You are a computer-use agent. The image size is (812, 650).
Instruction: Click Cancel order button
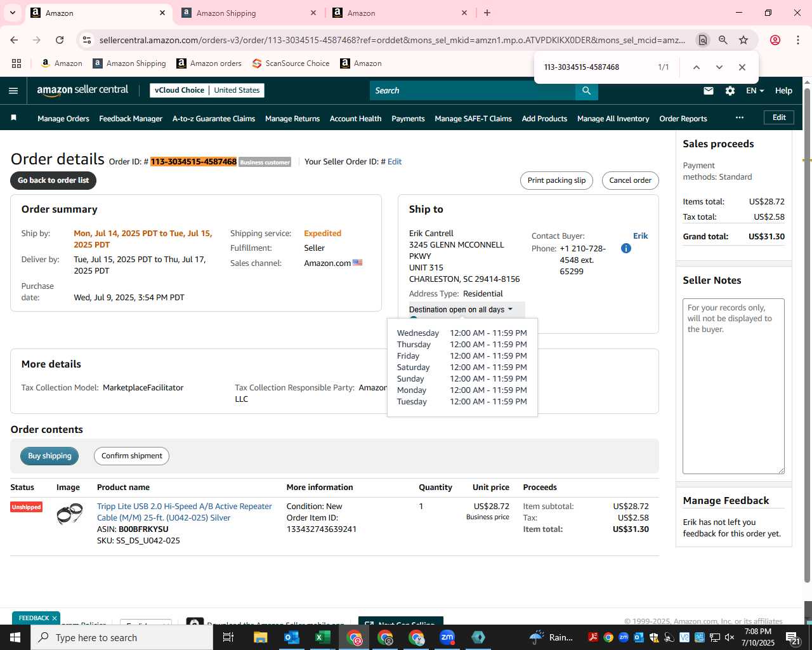click(x=631, y=180)
